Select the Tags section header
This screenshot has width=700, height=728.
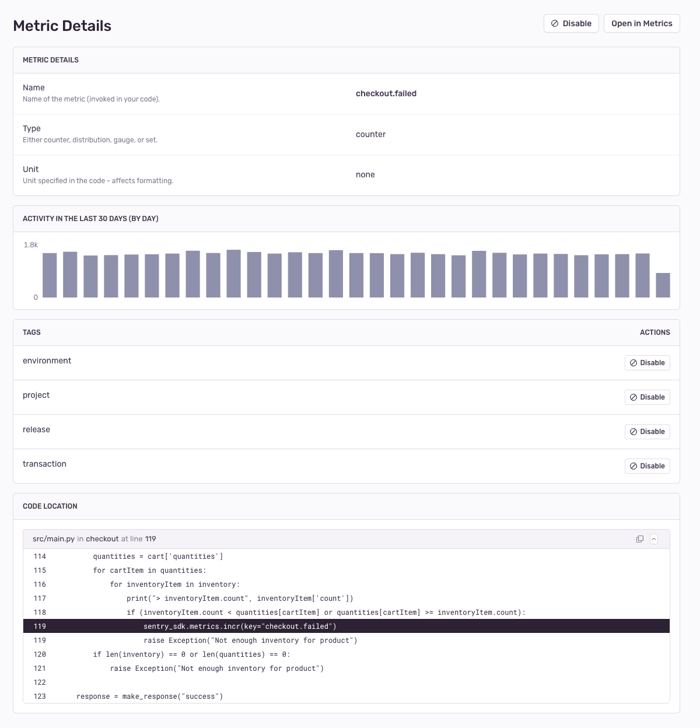click(32, 332)
